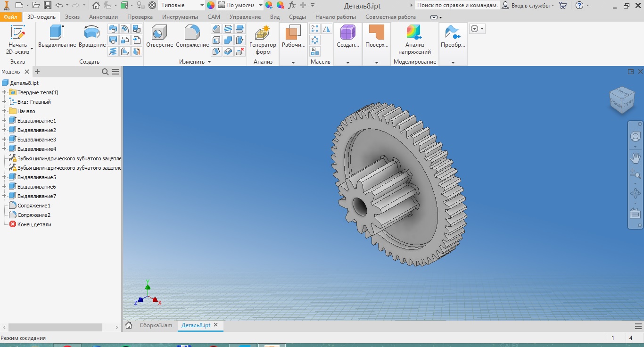The height and width of the screenshot is (347, 644).
Task: Switch to the Сборка3.iam document tab
Action: click(156, 325)
